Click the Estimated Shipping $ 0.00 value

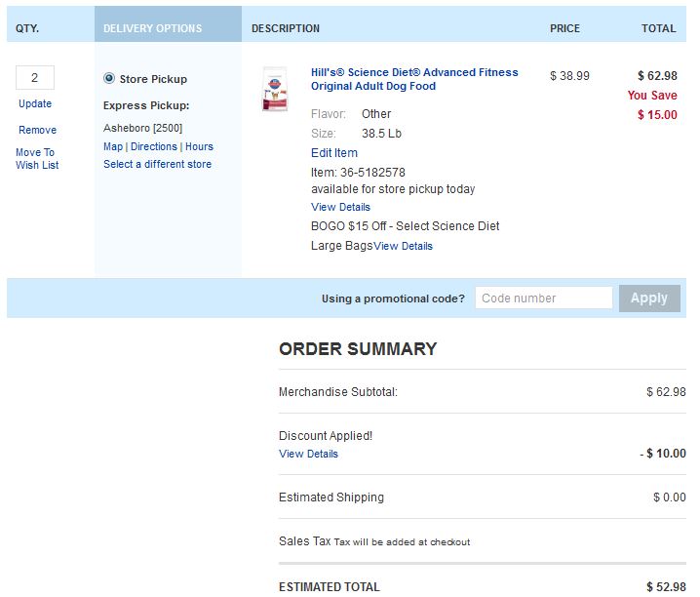670,497
